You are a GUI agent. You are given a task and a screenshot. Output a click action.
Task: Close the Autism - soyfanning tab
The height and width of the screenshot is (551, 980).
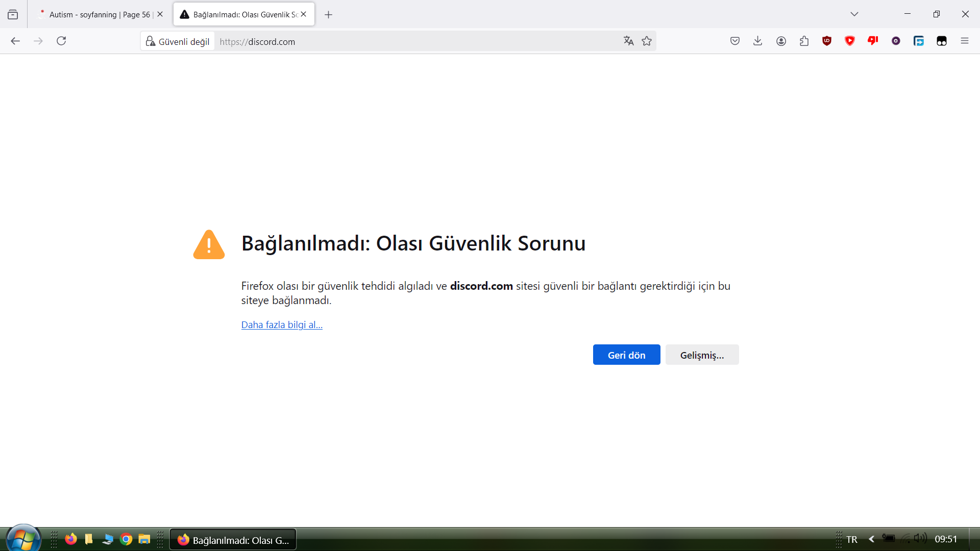[160, 14]
